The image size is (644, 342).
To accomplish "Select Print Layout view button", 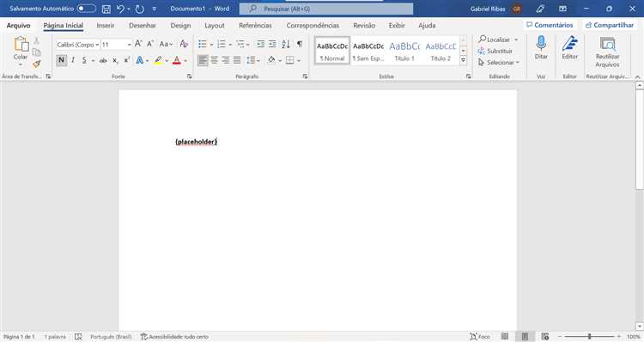I will [525, 337].
